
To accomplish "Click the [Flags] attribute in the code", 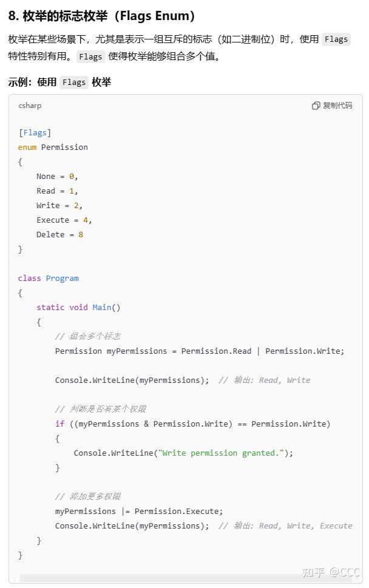I will coord(35,132).
